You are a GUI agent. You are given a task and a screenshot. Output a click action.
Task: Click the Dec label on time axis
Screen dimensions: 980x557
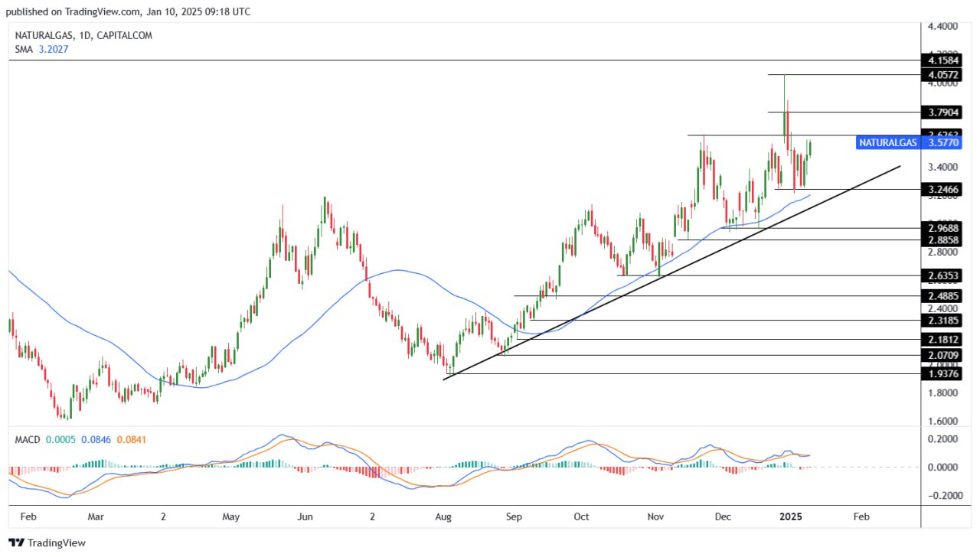(x=721, y=517)
